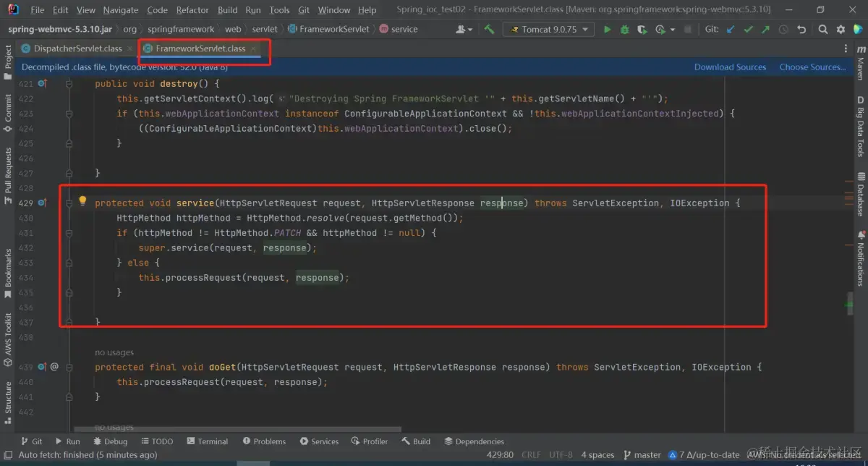Expand the Profiler run dropdown arrow
Viewport: 868px width, 466px height.
click(x=672, y=29)
